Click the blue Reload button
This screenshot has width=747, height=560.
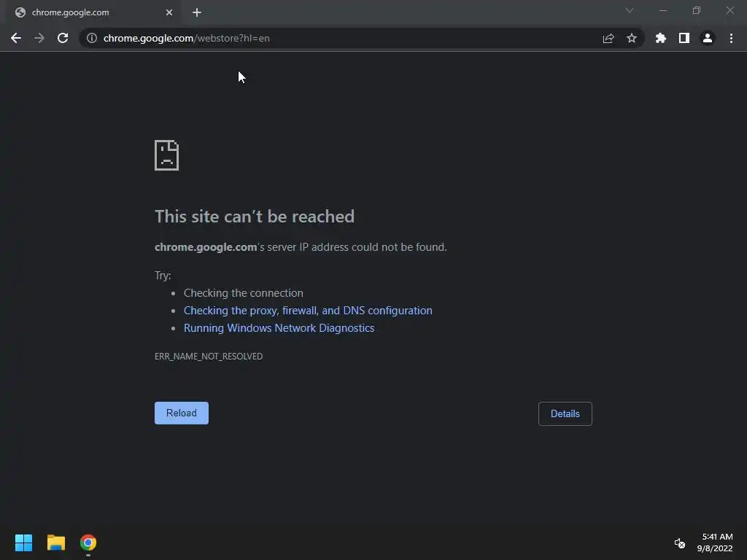click(182, 413)
